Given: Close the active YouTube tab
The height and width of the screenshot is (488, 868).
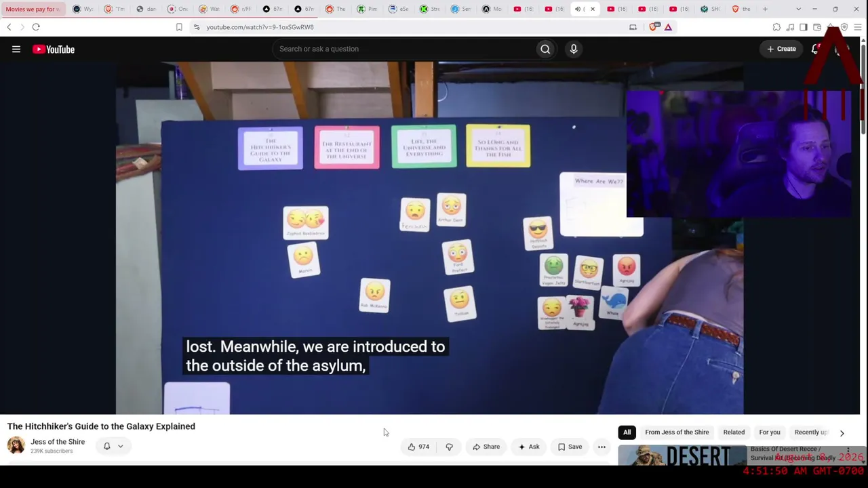Looking at the screenshot, I should [593, 9].
